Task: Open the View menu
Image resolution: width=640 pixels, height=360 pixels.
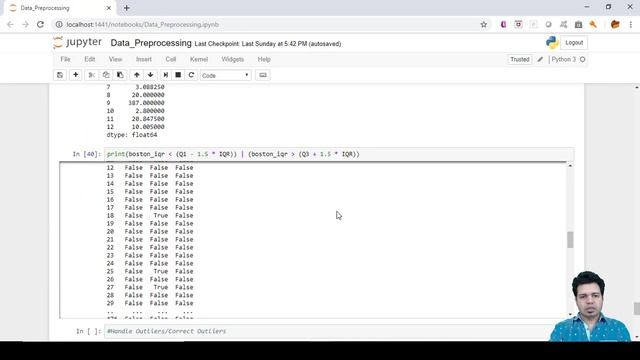Action: 116,59
